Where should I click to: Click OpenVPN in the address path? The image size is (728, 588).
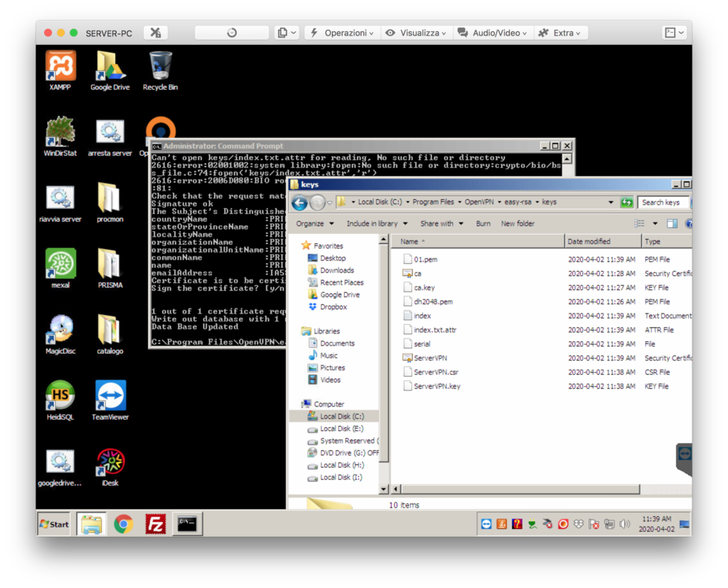[x=479, y=202]
